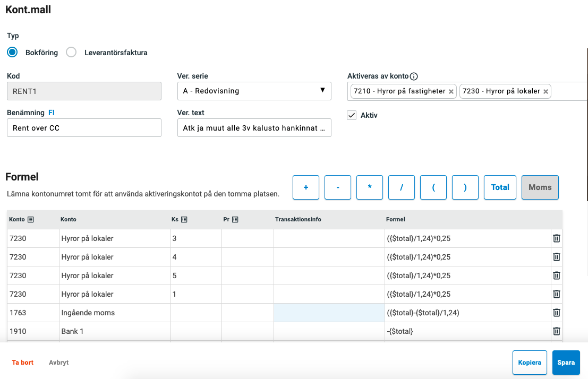This screenshot has width=588, height=379.
Task: Toggle the Aktiv checkbox
Action: (352, 115)
